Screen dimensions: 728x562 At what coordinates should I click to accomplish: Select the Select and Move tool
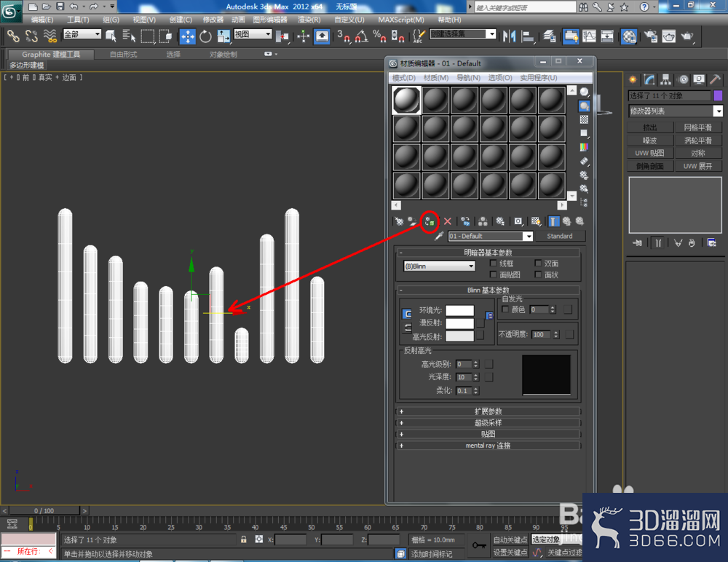pyautogui.click(x=188, y=36)
